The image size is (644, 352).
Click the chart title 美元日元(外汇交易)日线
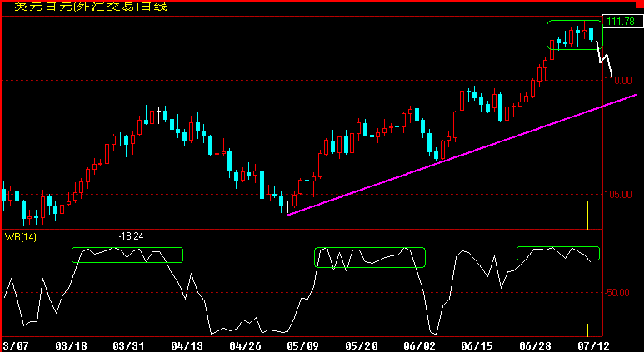click(x=91, y=7)
